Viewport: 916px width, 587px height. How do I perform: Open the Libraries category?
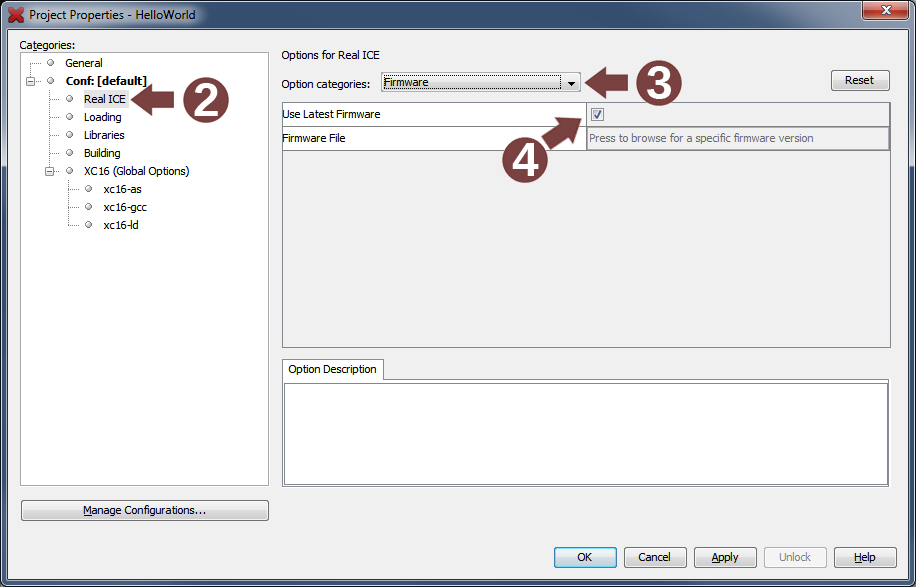point(104,135)
